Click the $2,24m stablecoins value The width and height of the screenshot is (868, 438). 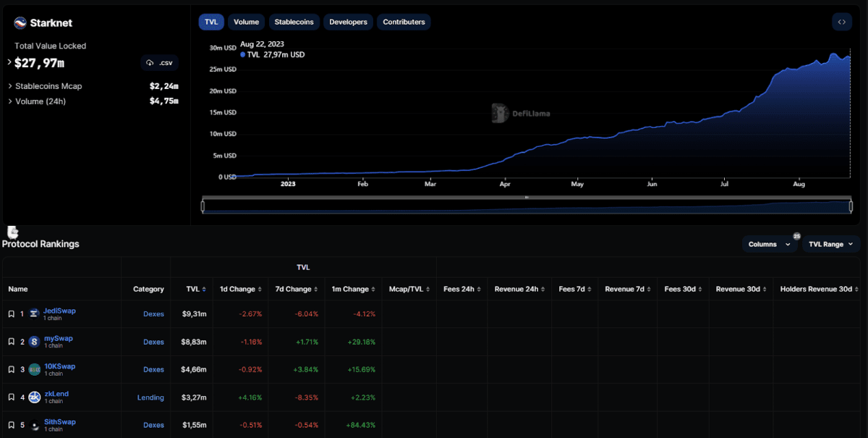click(163, 86)
